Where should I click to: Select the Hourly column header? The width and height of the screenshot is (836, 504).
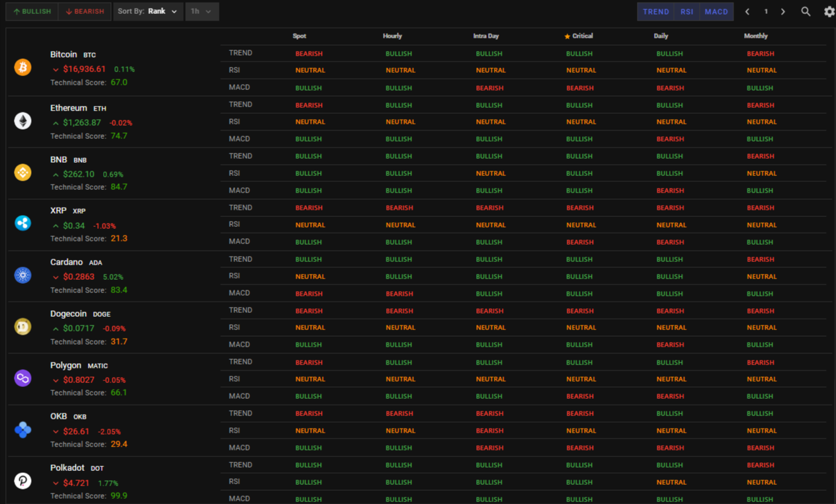[392, 36]
